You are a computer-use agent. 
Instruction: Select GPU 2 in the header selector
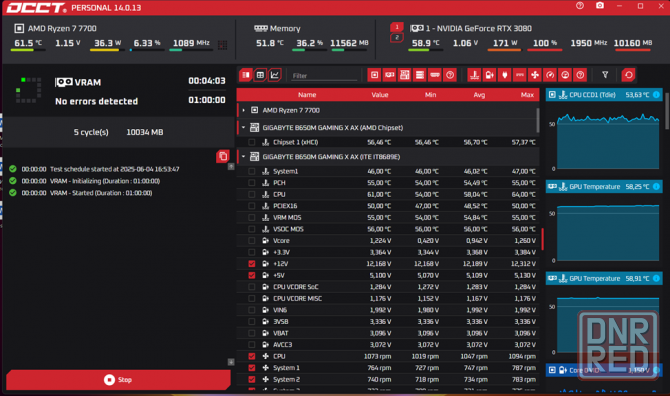click(x=397, y=38)
